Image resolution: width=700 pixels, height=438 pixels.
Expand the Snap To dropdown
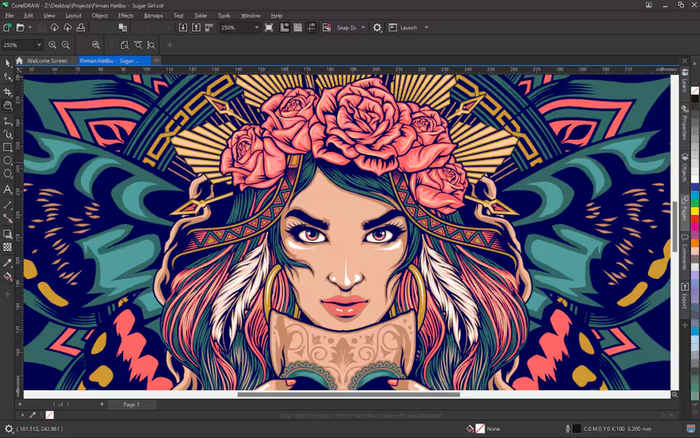point(363,28)
